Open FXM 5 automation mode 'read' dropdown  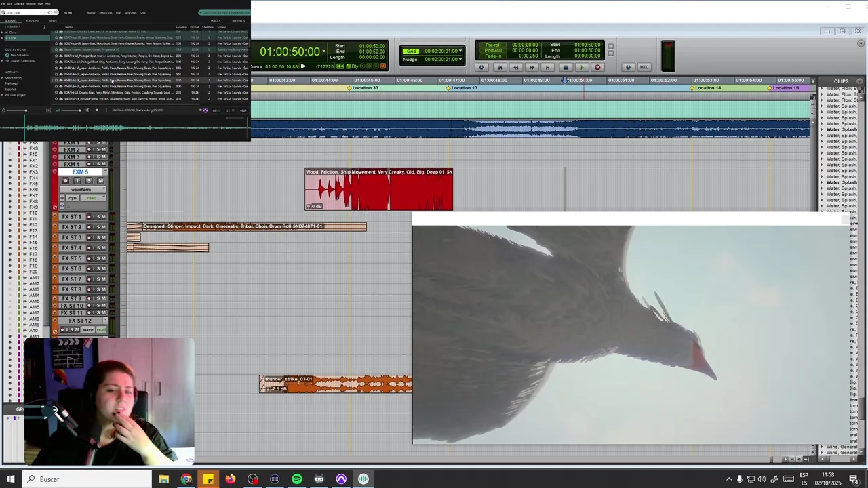(x=93, y=198)
